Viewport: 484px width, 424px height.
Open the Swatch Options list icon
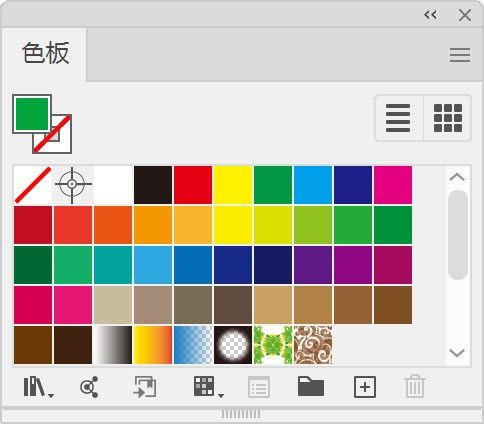[x=259, y=387]
